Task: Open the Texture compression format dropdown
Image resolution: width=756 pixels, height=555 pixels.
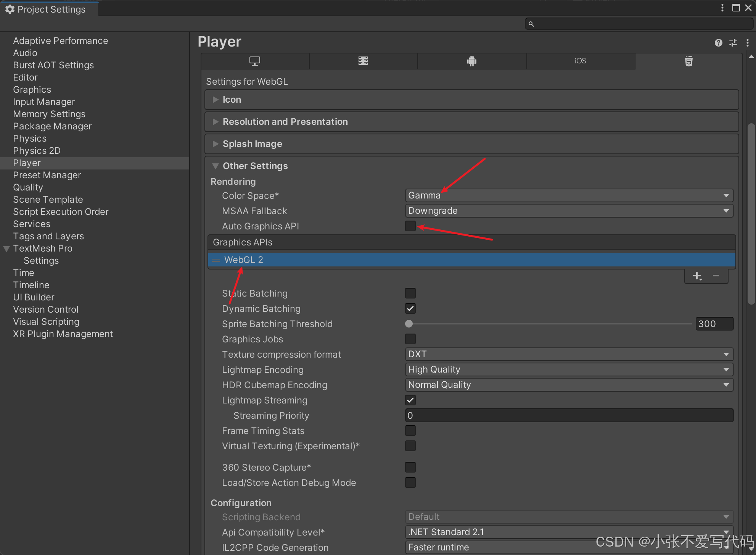Action: click(568, 354)
